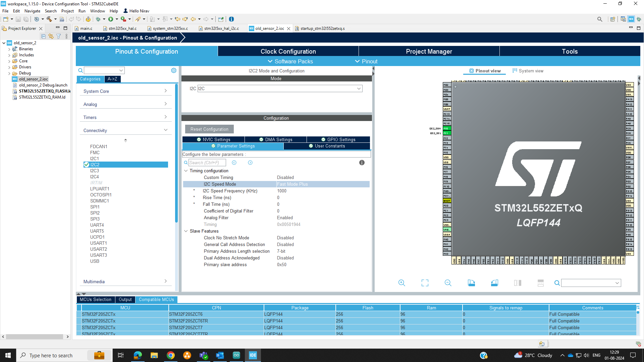644x362 pixels.
Task: Switch to the Clock Configuration tab
Action: [x=288, y=51]
